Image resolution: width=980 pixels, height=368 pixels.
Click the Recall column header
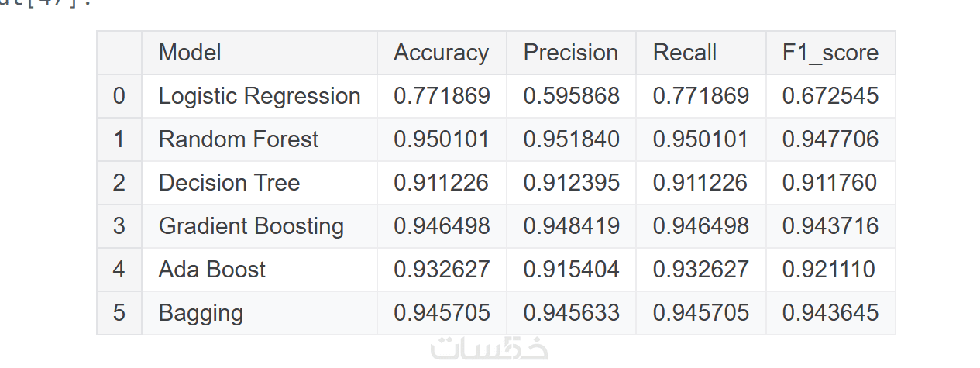(685, 53)
